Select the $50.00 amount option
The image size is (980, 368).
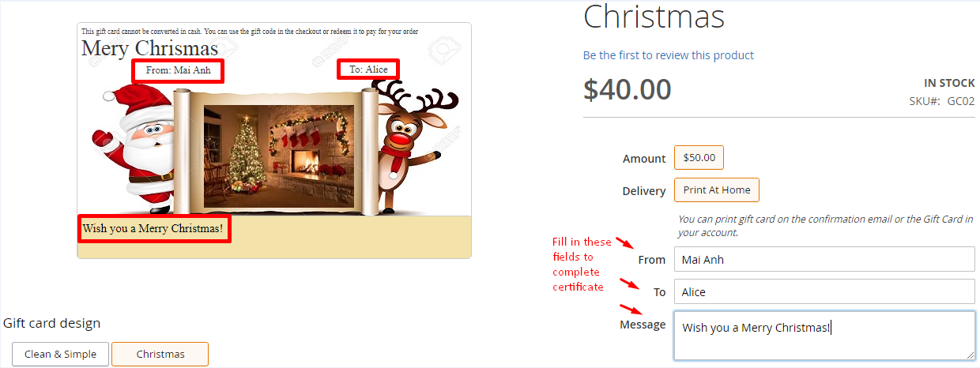pyautogui.click(x=699, y=157)
